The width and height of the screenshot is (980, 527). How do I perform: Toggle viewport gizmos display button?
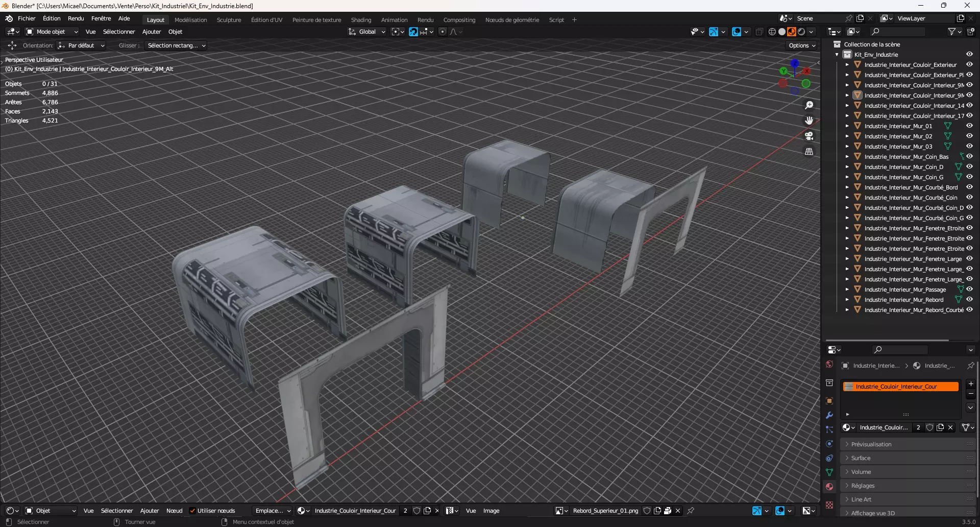tap(714, 32)
